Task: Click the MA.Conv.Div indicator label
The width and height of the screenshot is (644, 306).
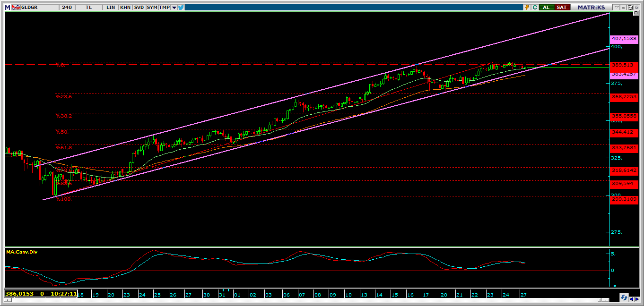Action: (x=22, y=252)
